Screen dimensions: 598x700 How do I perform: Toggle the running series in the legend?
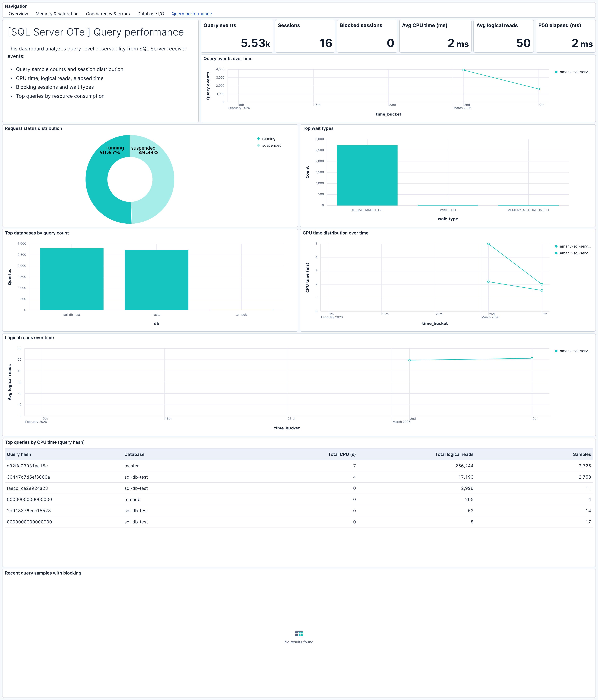coord(269,139)
